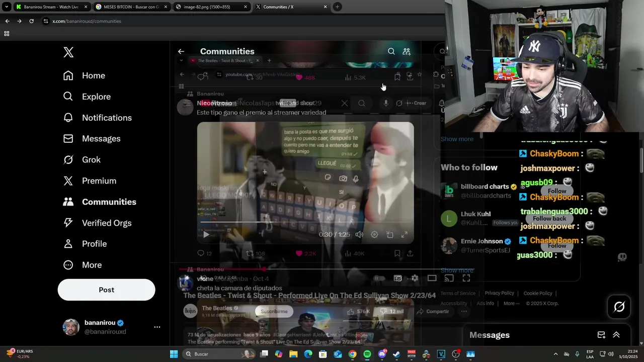The height and width of the screenshot is (362, 644).
Task: Follow billboard charts
Action: coord(556,191)
